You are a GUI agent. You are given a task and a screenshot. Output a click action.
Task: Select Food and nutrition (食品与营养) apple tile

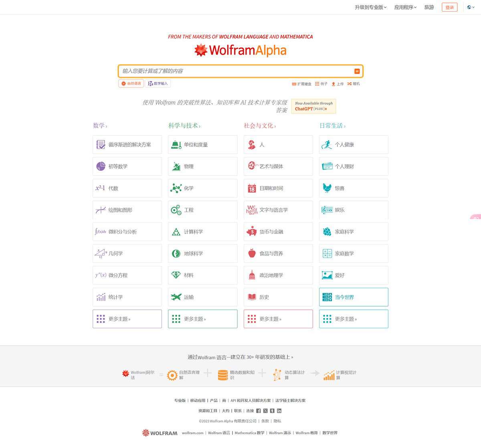click(278, 254)
